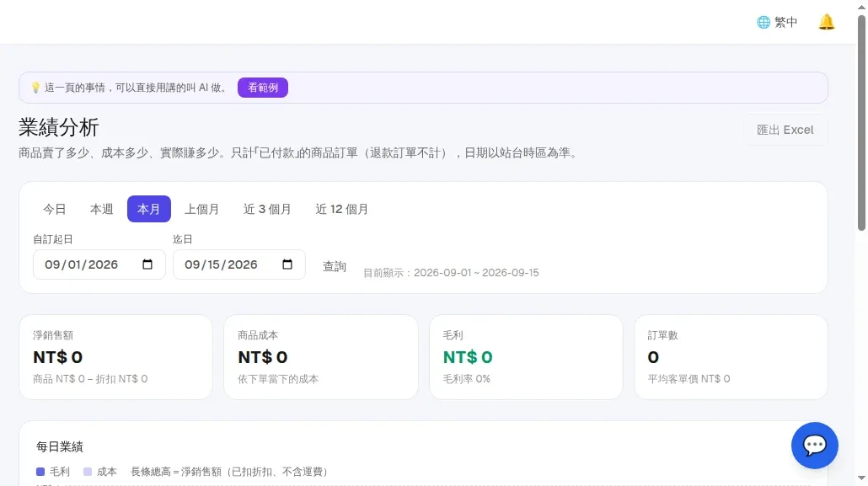Click the 業績分析 page heading
The height and width of the screenshot is (486, 868).
[x=59, y=127]
